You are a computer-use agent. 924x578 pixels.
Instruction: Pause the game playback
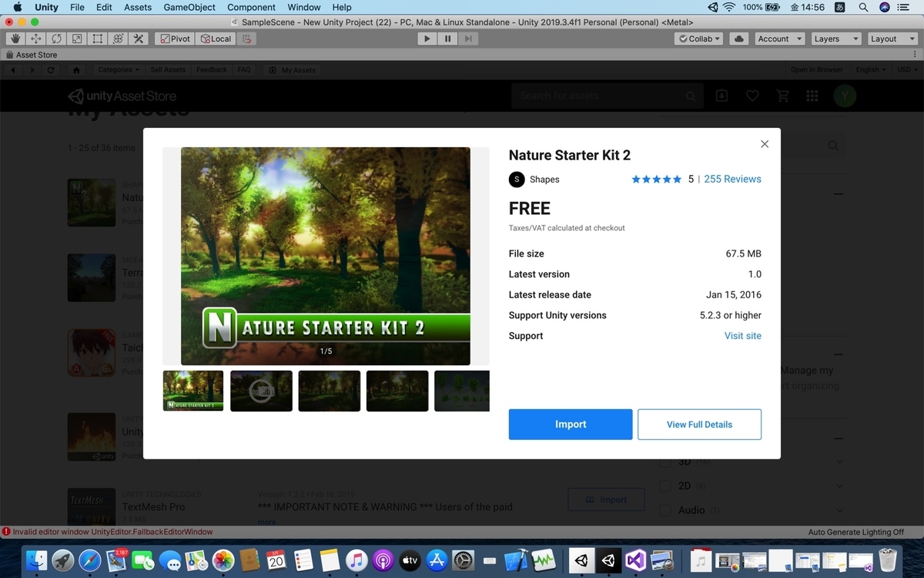click(x=447, y=39)
